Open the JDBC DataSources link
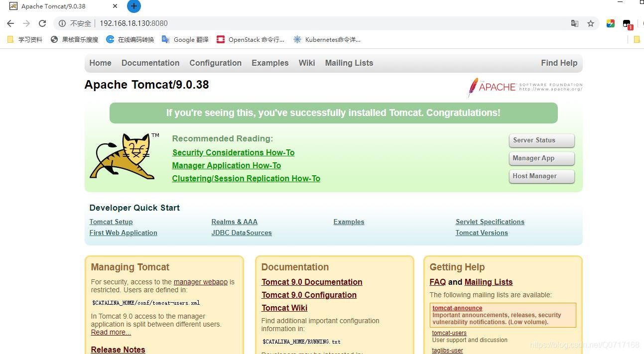Viewport: 644px width, 354px height. pyautogui.click(x=242, y=233)
